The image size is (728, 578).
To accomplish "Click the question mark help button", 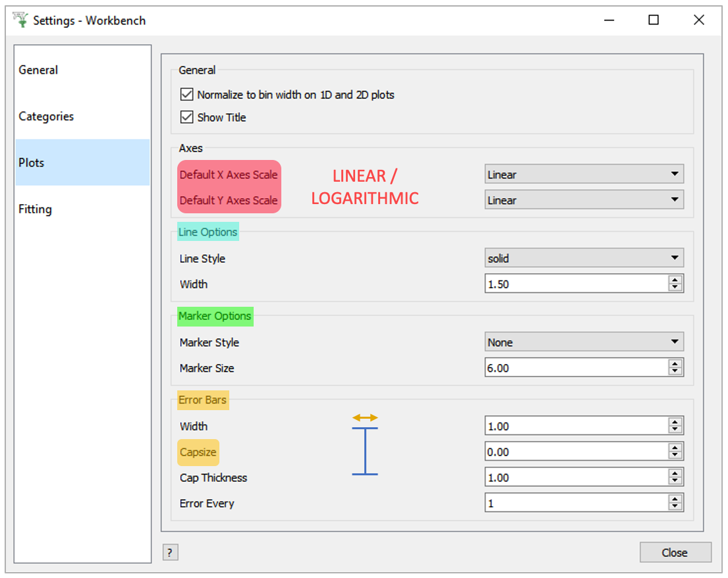I will (170, 552).
